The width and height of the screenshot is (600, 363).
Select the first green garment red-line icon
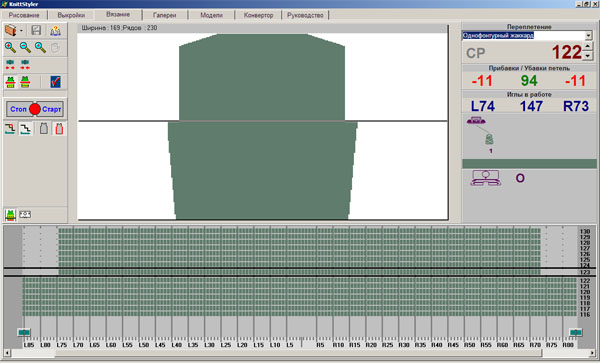point(10,82)
